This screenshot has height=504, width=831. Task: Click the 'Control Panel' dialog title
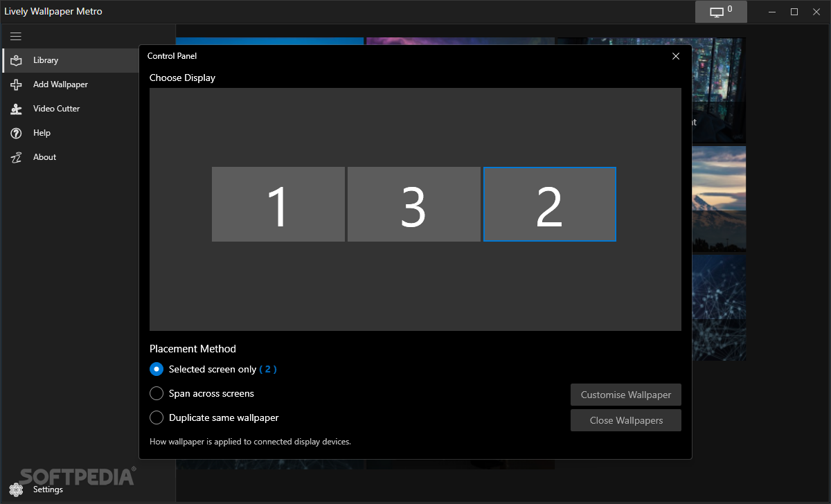(x=172, y=56)
